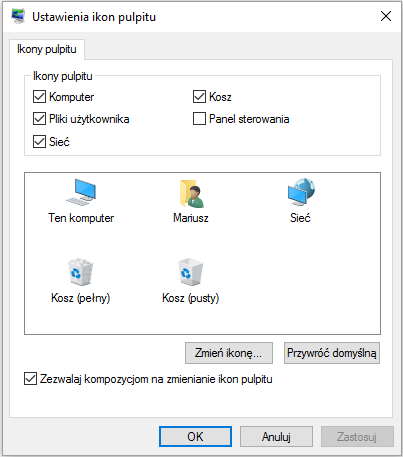Select the Kosz (pełny) recycle bin icon
Screen dimensions: 403x457
coord(80,272)
